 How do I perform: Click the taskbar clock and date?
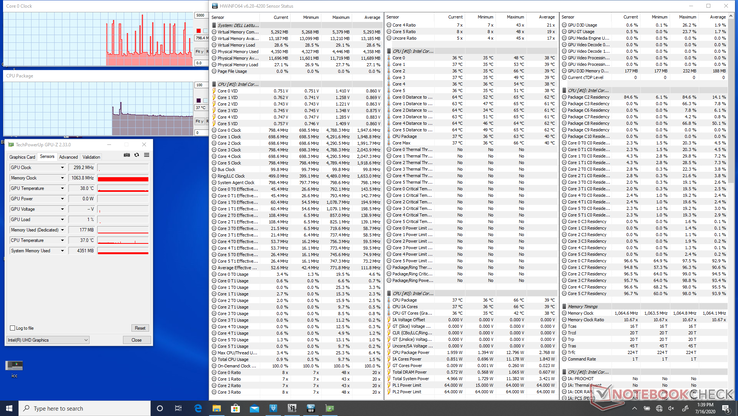pyautogui.click(x=705, y=408)
